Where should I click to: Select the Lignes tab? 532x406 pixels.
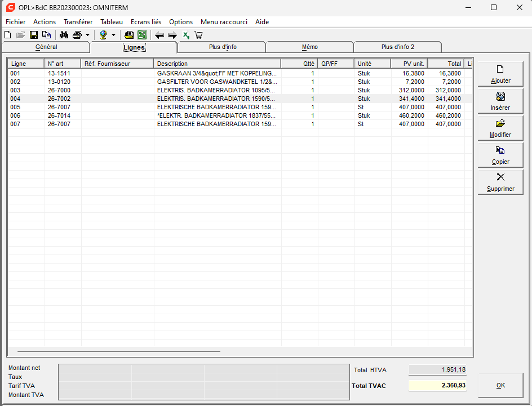(x=134, y=47)
